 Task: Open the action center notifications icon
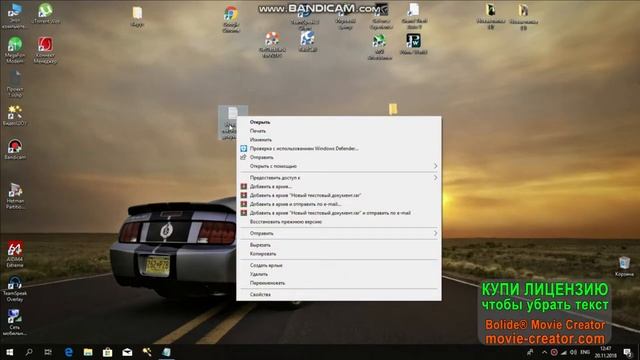click(x=628, y=352)
